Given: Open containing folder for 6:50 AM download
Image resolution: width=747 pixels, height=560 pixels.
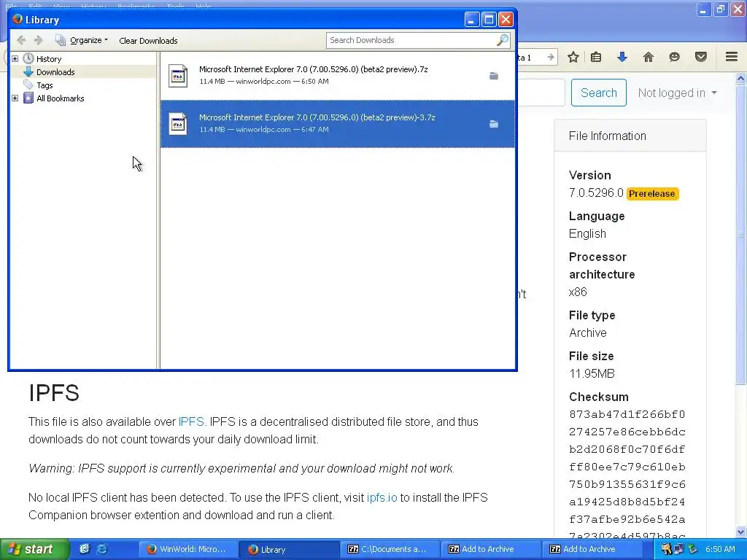Looking at the screenshot, I should tap(494, 76).
